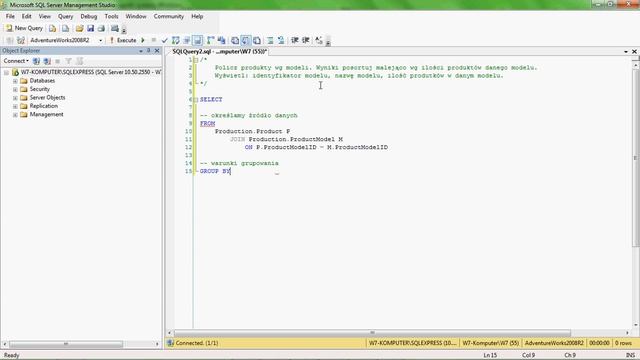This screenshot has width=640, height=360.
Task: Expand the Server Objects folder
Action: pos(15,98)
